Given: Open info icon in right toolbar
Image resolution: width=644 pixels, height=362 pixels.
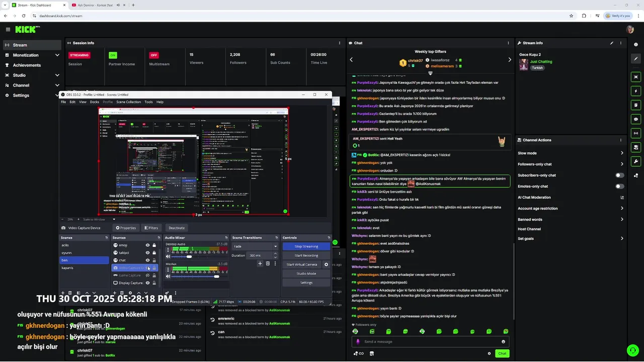Looking at the screenshot, I should (x=636, y=45).
